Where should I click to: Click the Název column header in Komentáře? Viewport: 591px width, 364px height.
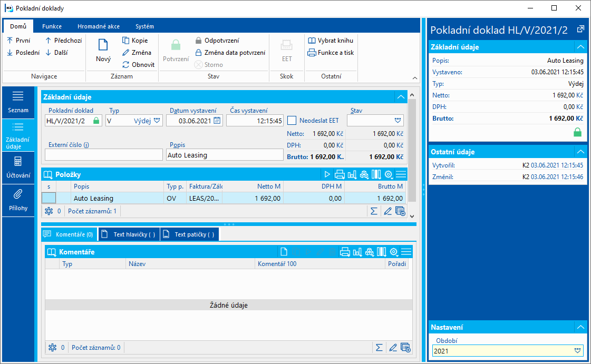(190, 264)
